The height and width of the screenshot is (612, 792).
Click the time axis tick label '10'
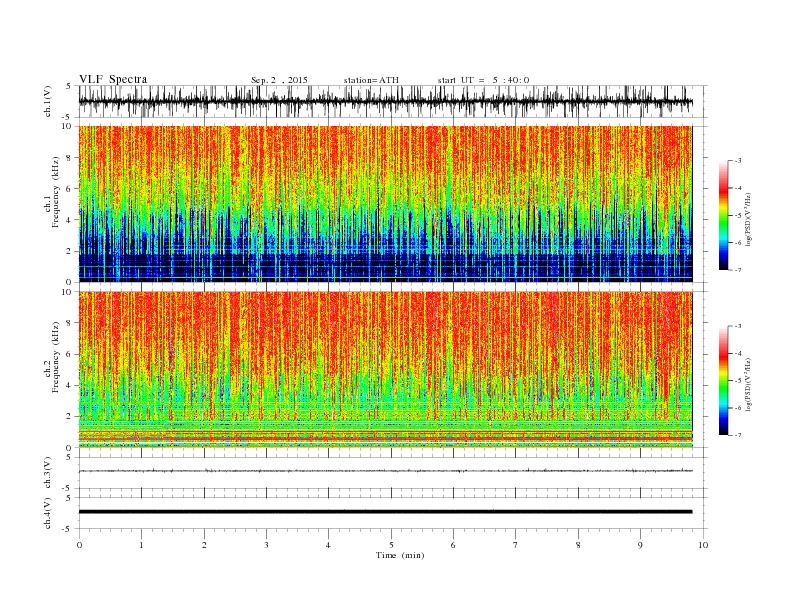click(x=703, y=545)
